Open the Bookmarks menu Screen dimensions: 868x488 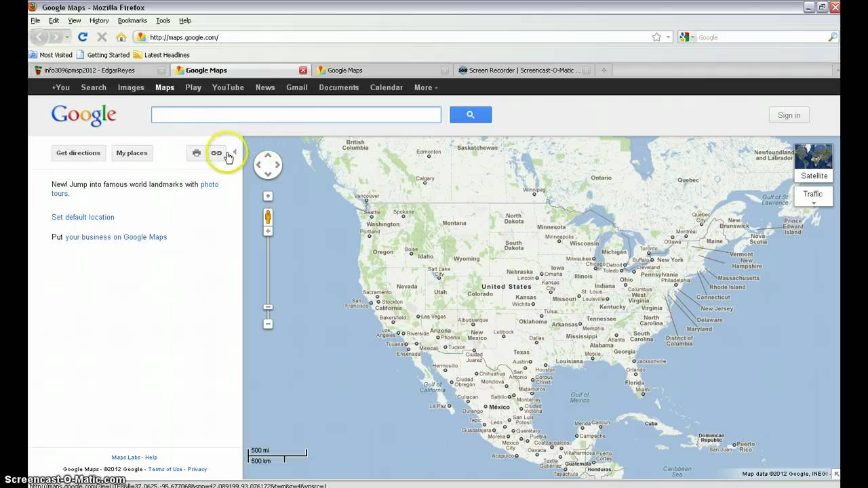tap(132, 20)
